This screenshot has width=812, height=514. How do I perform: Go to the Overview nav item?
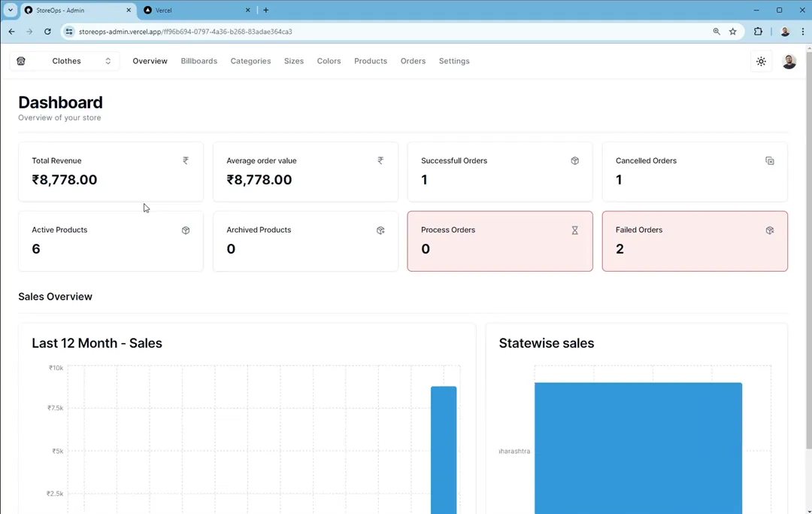click(x=150, y=61)
